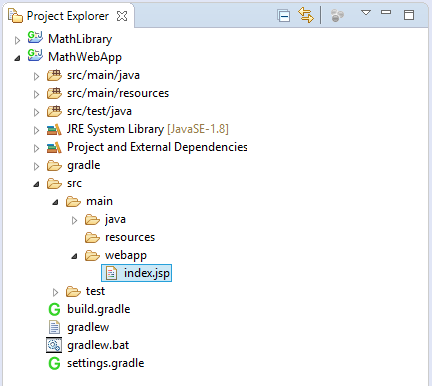
Task: Expand the MathLibrary project
Action: tap(17, 40)
